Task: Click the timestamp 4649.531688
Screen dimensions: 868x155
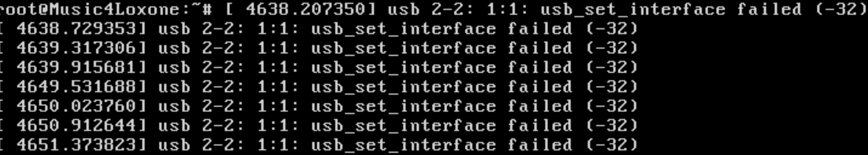Action: [76, 87]
